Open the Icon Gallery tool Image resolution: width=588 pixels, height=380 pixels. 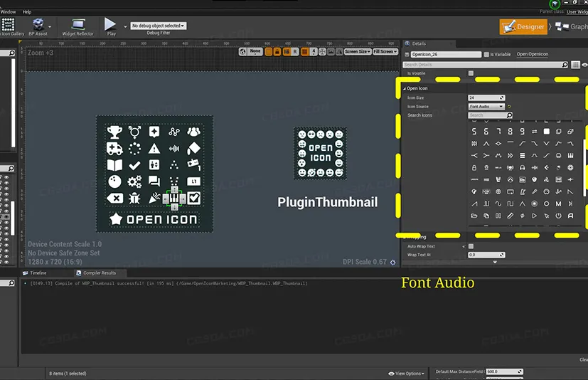pyautogui.click(x=9, y=27)
